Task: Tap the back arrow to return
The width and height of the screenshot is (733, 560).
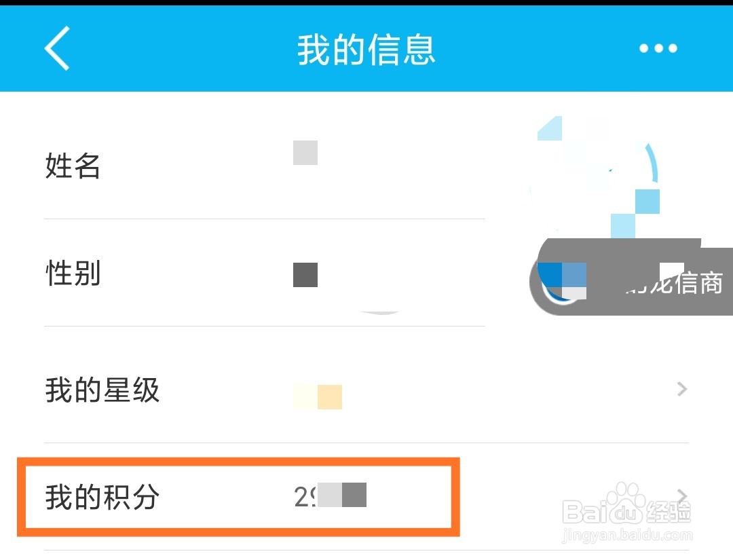Action: click(x=56, y=48)
